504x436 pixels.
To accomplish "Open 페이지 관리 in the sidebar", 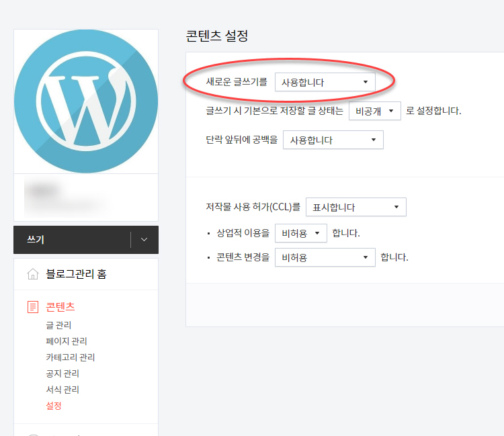I will (x=67, y=341).
